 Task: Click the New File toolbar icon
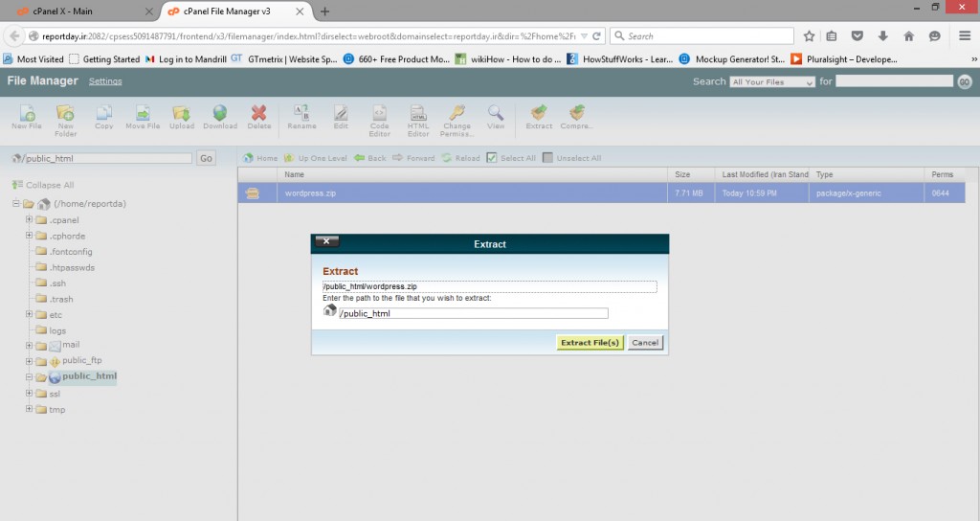pyautogui.click(x=26, y=114)
